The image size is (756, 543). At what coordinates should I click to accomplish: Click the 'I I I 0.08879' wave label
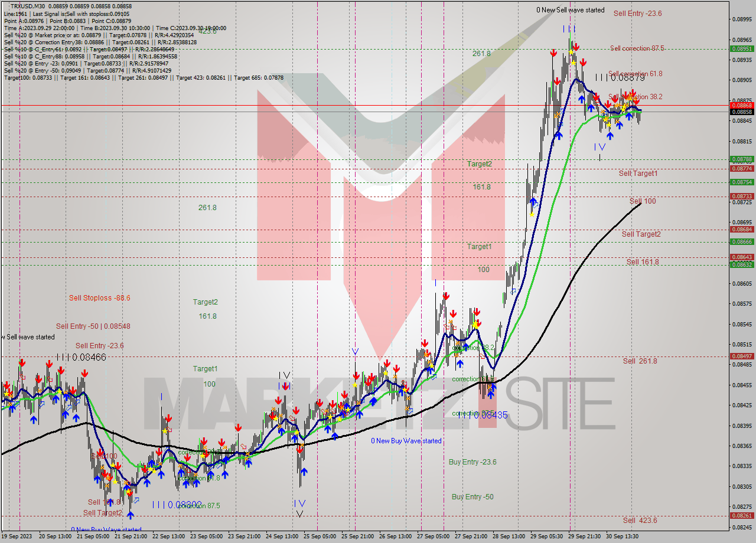click(619, 77)
